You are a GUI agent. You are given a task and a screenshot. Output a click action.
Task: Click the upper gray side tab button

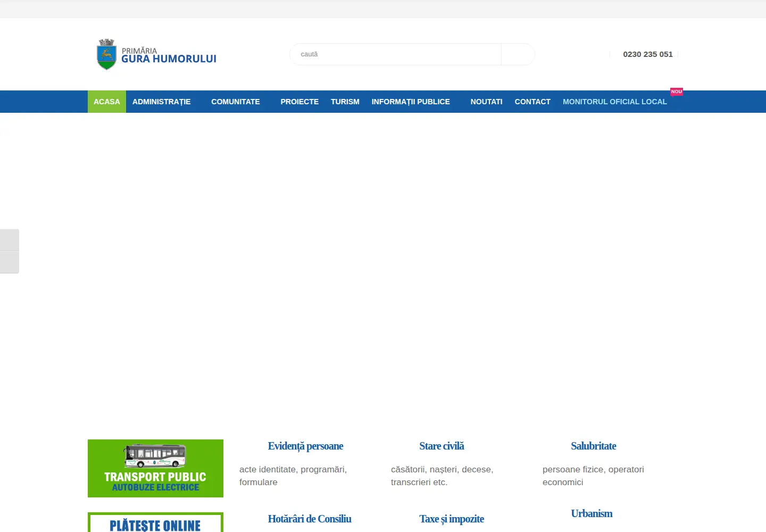point(10,240)
